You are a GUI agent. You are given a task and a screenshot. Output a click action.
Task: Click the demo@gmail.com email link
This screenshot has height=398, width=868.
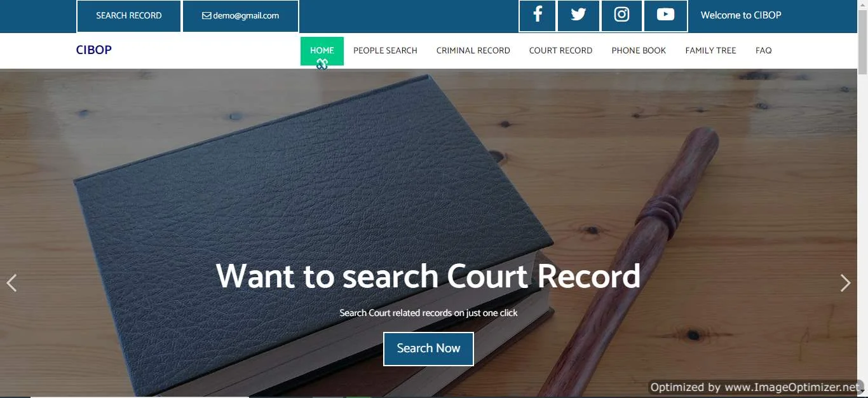click(x=246, y=16)
